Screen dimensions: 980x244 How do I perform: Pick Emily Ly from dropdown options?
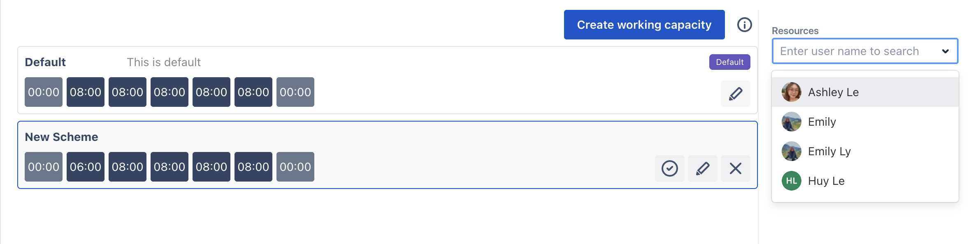pos(829,151)
